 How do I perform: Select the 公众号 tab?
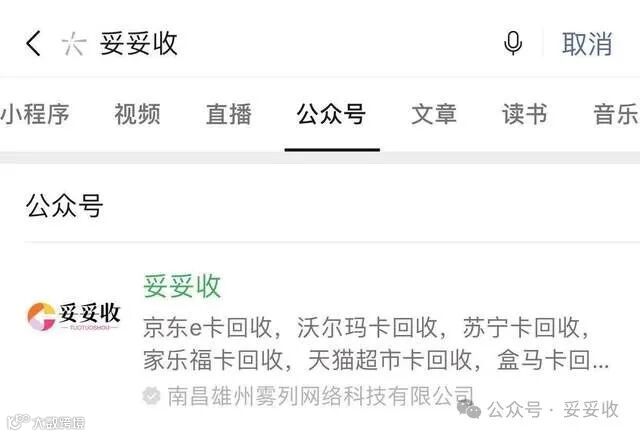pos(331,114)
